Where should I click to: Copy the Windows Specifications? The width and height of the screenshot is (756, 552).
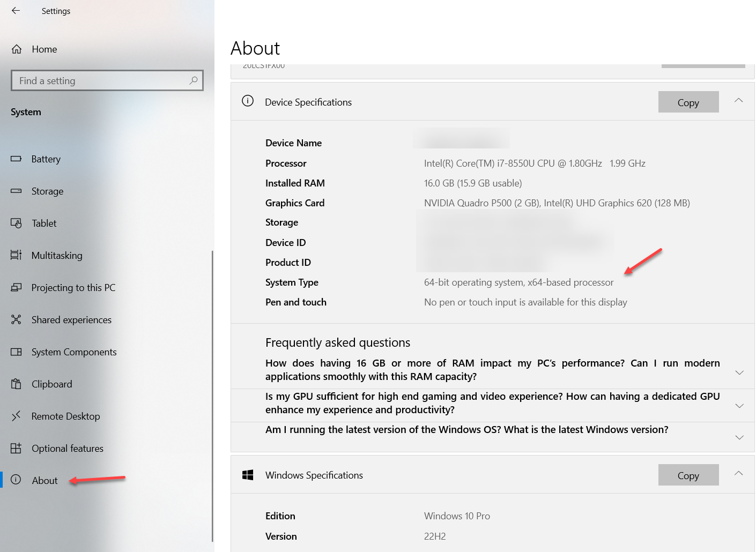(688, 475)
